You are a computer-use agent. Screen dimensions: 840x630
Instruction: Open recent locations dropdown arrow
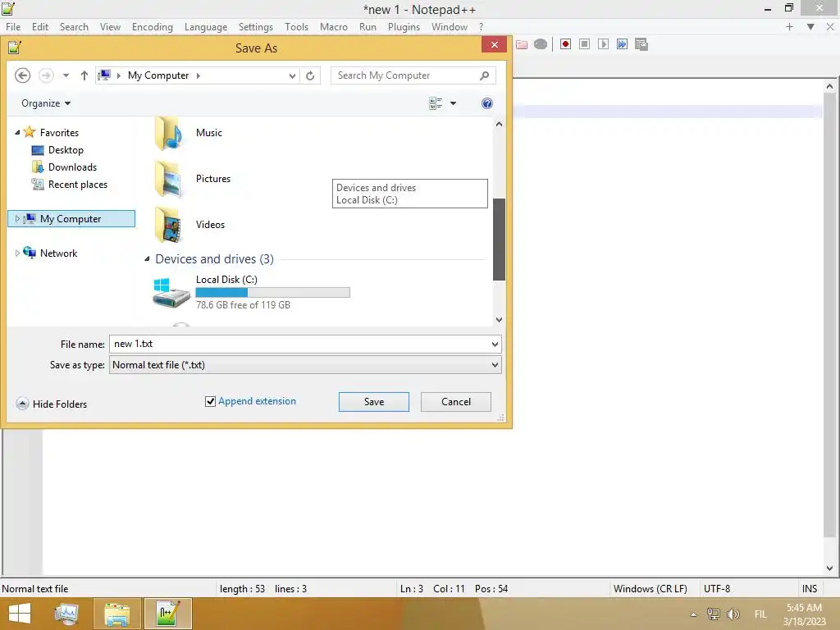pos(66,75)
